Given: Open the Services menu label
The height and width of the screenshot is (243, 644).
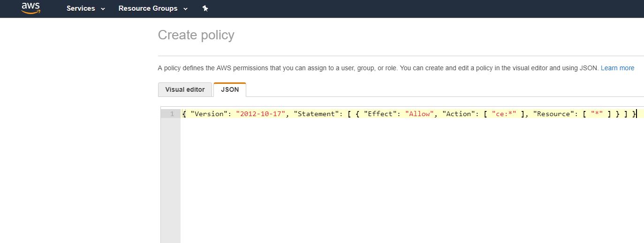Looking at the screenshot, I should pyautogui.click(x=81, y=8).
